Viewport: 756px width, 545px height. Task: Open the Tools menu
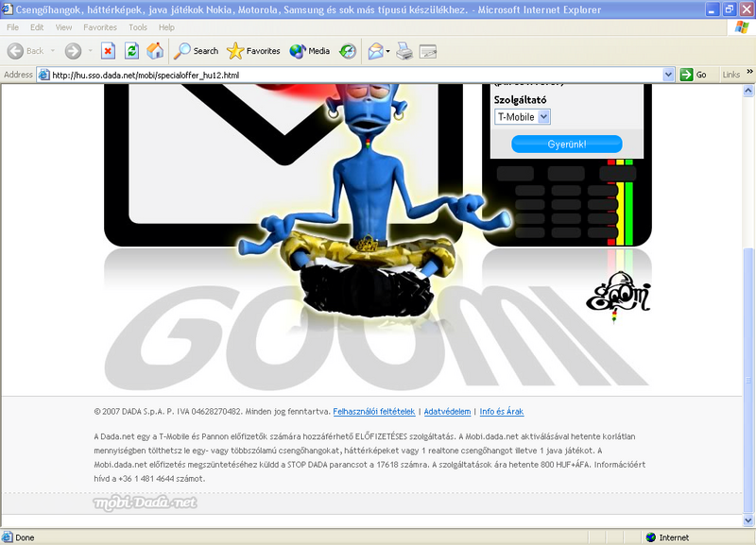138,27
